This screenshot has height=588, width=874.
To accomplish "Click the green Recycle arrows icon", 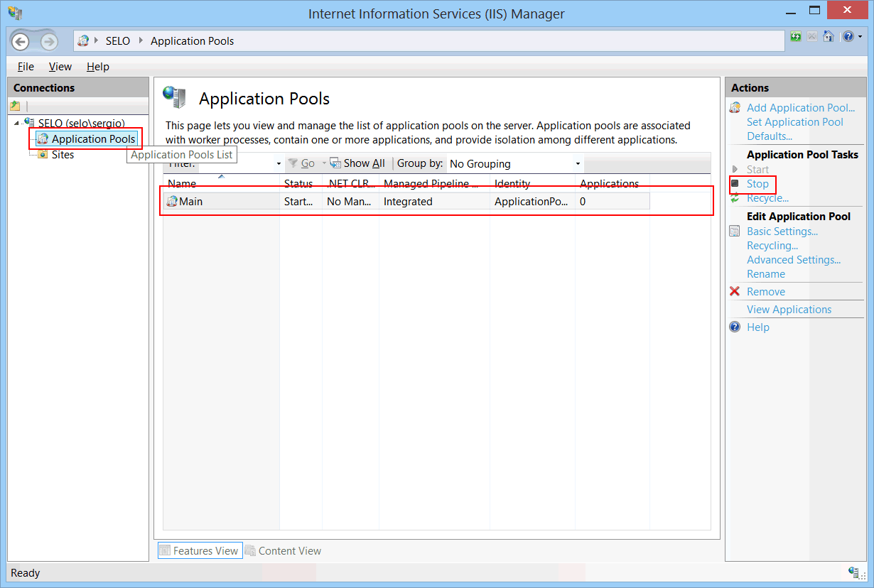I will tap(735, 198).
